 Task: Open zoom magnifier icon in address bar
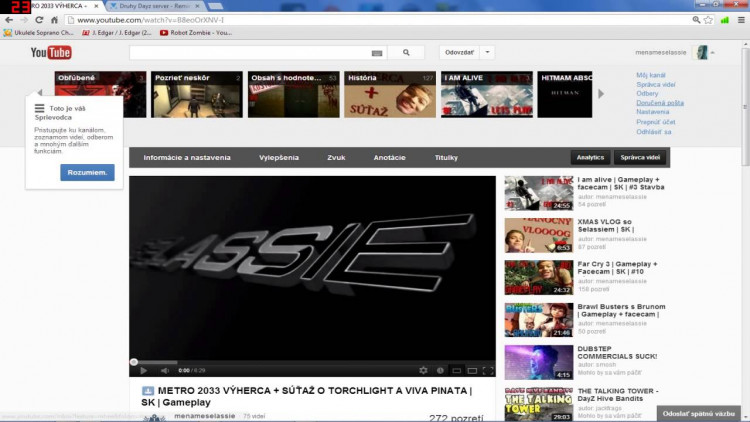coord(696,20)
